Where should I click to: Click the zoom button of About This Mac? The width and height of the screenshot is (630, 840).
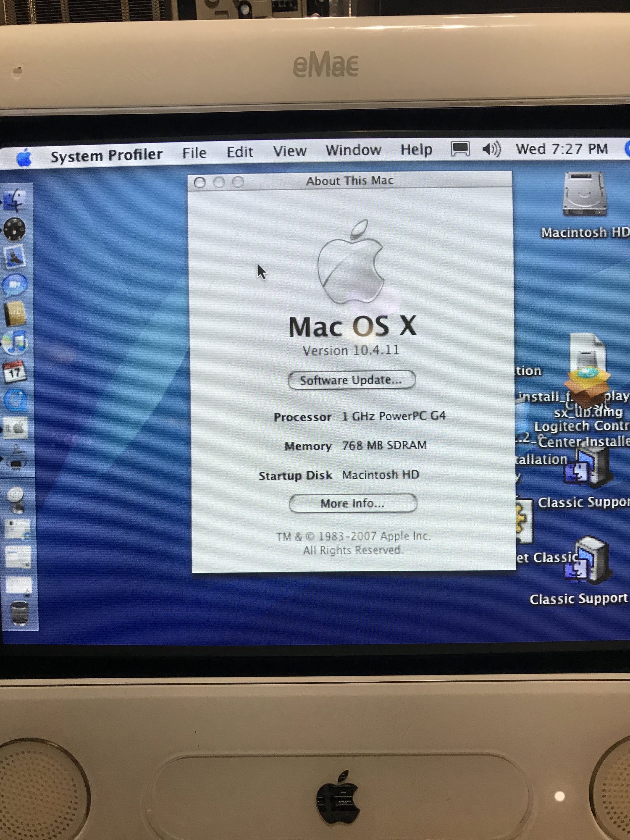tap(238, 182)
